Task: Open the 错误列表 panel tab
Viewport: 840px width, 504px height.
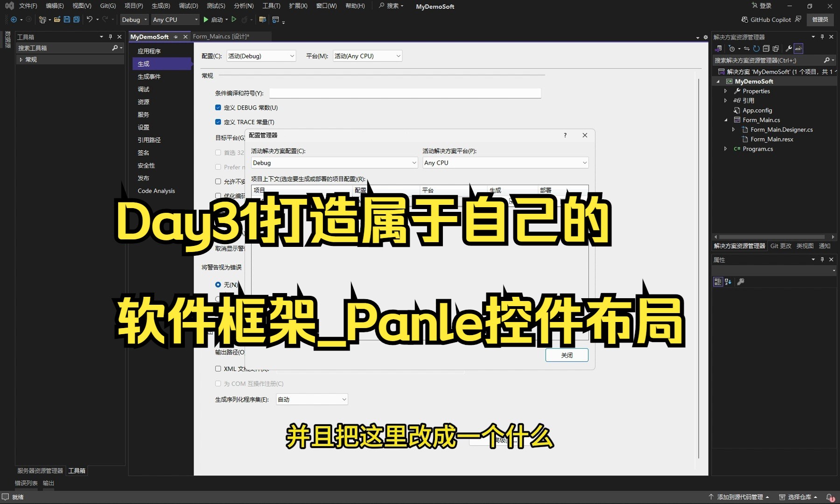Action: pyautogui.click(x=26, y=483)
